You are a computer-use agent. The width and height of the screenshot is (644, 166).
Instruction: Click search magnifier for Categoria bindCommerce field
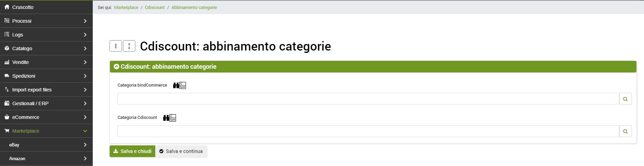[625, 99]
